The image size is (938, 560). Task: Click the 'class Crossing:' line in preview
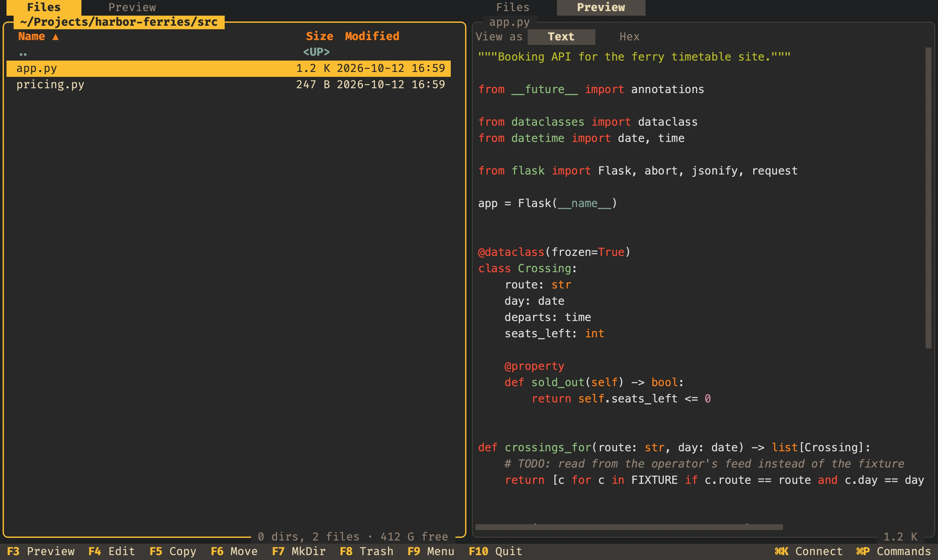527,268
